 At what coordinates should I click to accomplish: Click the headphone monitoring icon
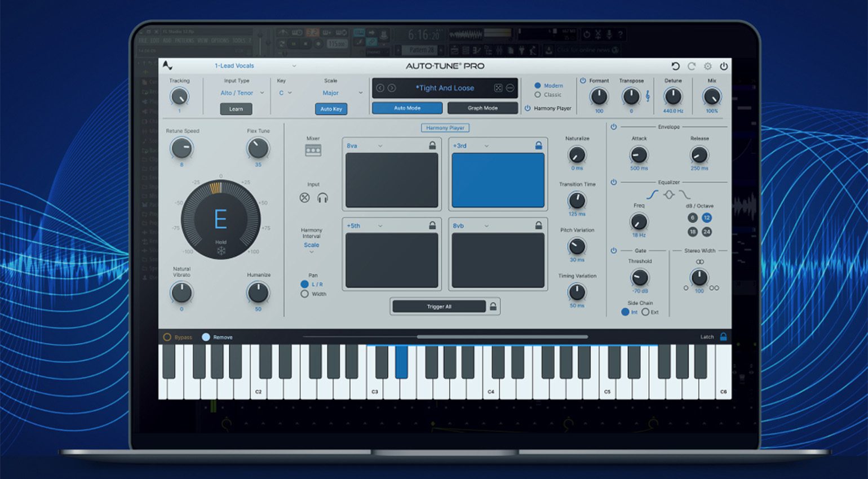coord(322,198)
